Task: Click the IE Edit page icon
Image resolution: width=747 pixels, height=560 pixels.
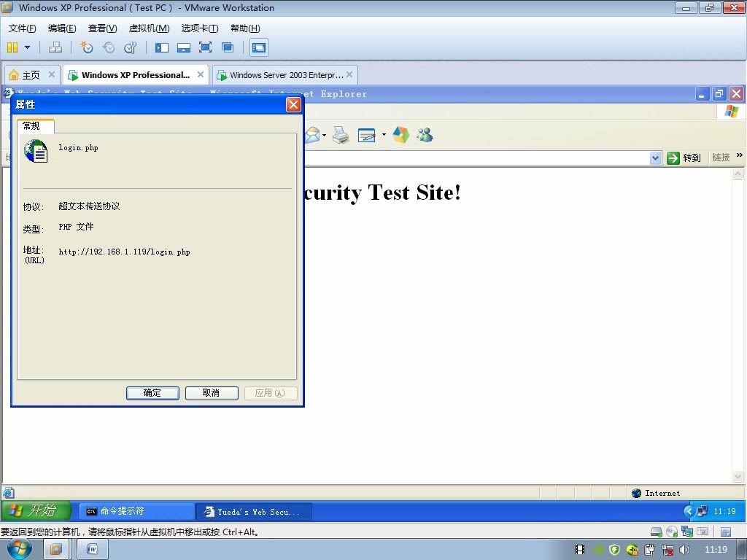Action: [366, 135]
